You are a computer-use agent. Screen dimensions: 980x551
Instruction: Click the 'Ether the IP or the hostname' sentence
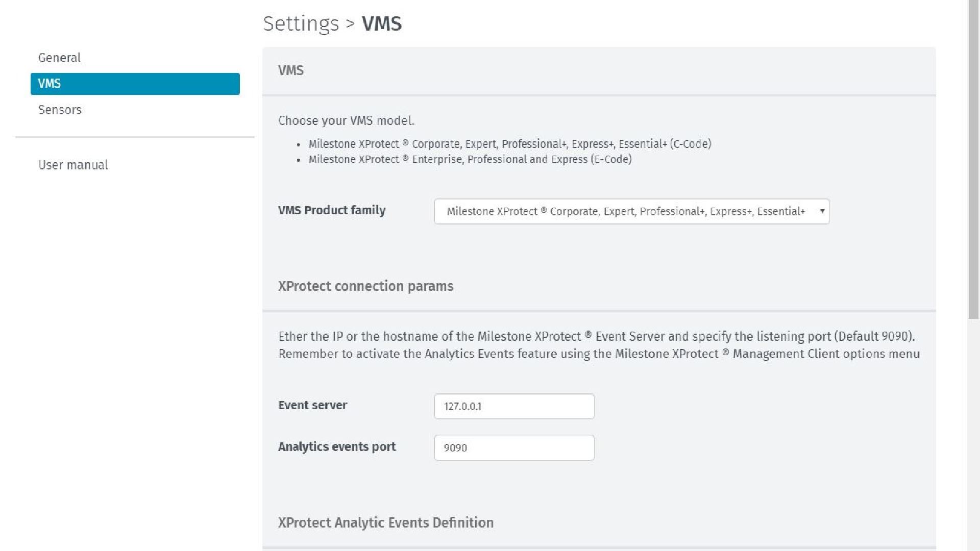point(597,337)
